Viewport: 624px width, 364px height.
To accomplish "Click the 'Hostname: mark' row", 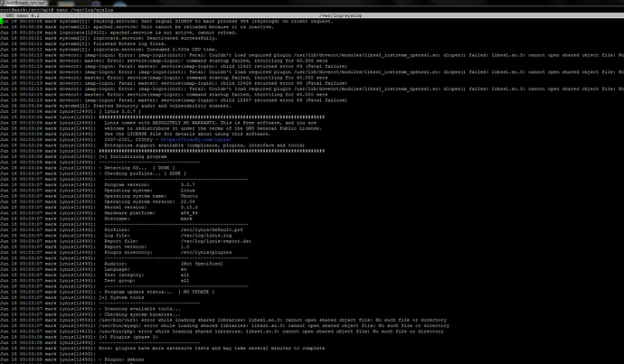I will (x=148, y=219).
